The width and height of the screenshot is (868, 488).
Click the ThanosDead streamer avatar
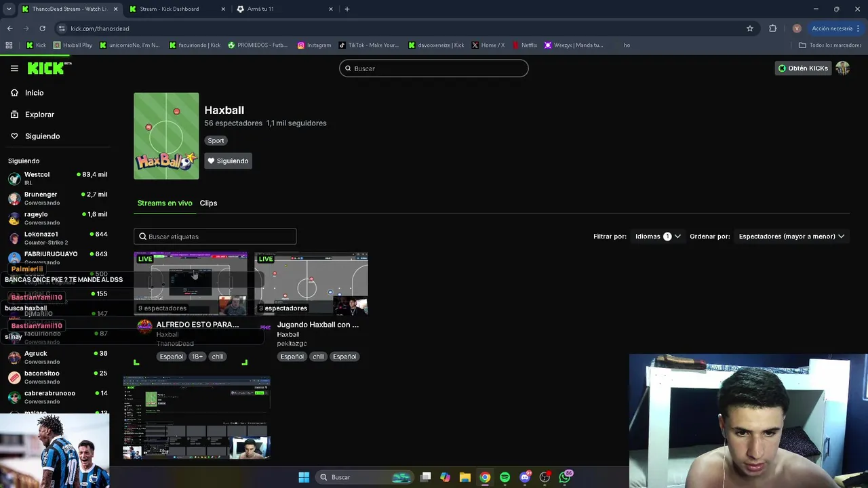point(144,327)
